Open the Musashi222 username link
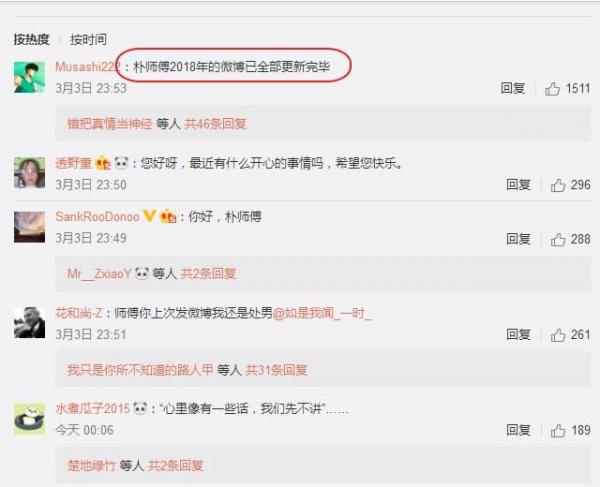The height and width of the screenshot is (487, 600). [x=87, y=67]
